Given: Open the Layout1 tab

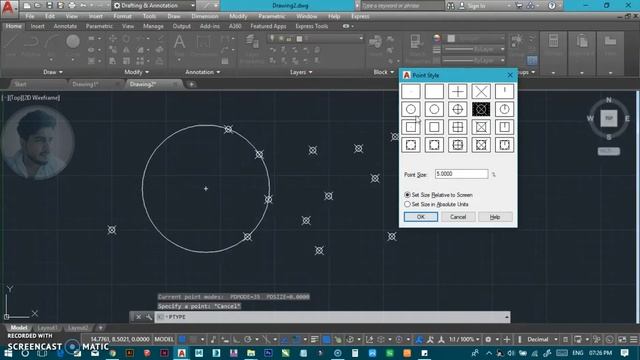Looking at the screenshot, I should [x=47, y=328].
